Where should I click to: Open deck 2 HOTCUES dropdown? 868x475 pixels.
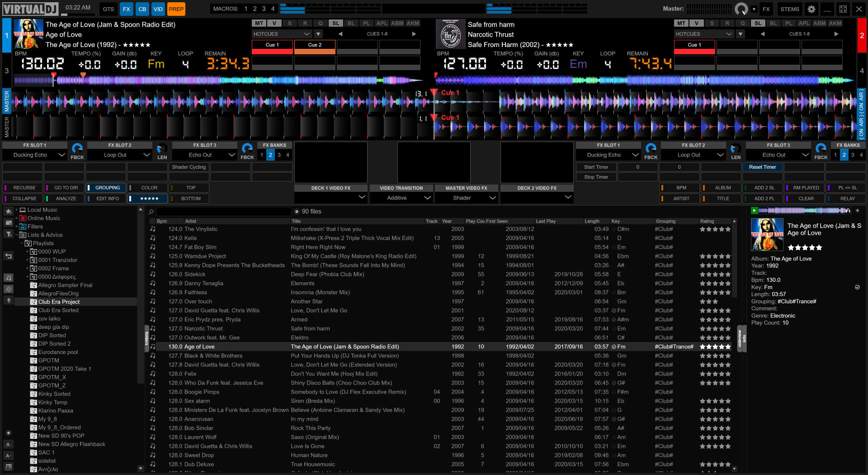pyautogui.click(x=703, y=34)
